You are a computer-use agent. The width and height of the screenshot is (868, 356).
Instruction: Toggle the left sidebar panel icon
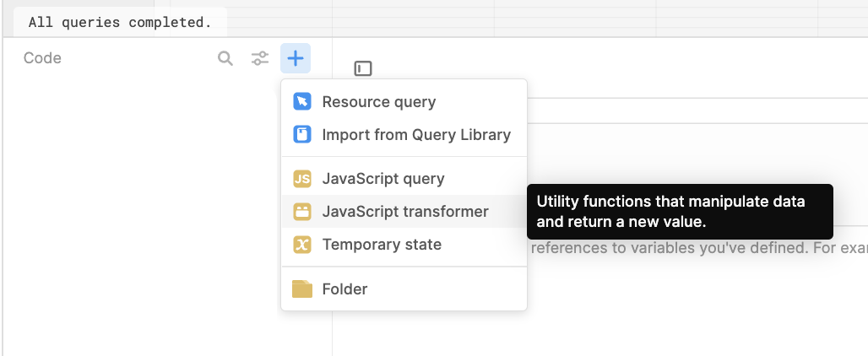coord(363,68)
